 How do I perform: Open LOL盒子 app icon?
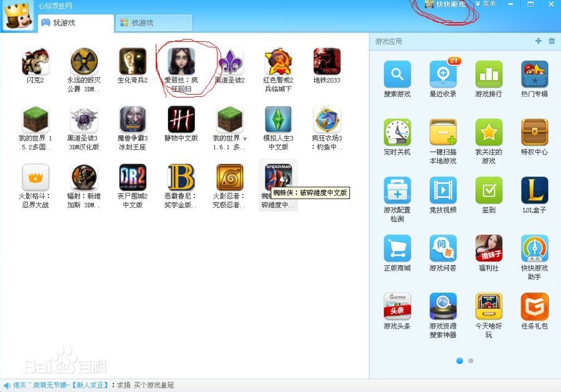(534, 190)
